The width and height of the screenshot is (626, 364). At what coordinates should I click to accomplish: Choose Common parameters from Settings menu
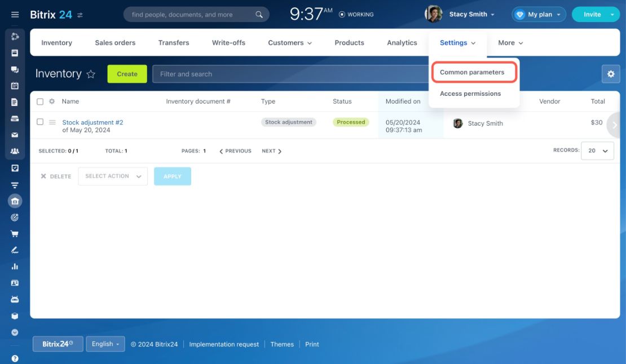pos(472,72)
